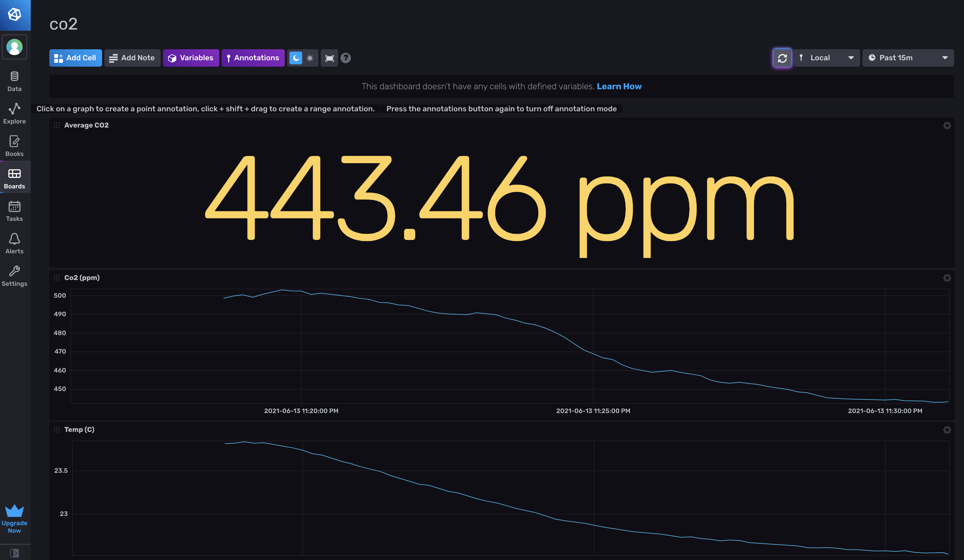Click the InfluxDB logo icon
This screenshot has height=560, width=964.
click(15, 14)
